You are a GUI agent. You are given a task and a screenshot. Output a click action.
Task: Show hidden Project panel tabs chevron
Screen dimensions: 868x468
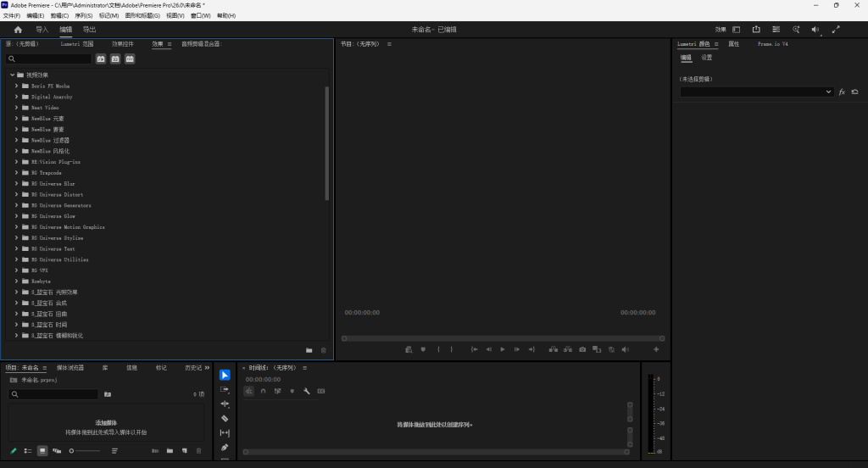click(x=207, y=368)
